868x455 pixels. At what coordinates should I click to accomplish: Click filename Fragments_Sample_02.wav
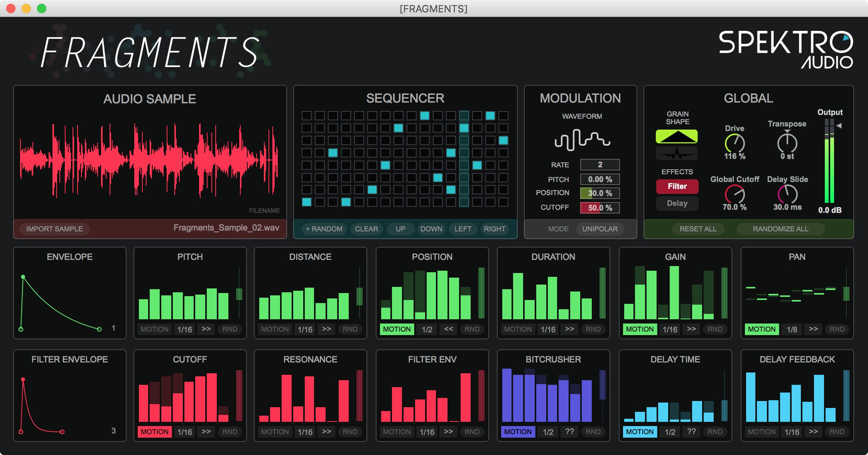pos(226,228)
